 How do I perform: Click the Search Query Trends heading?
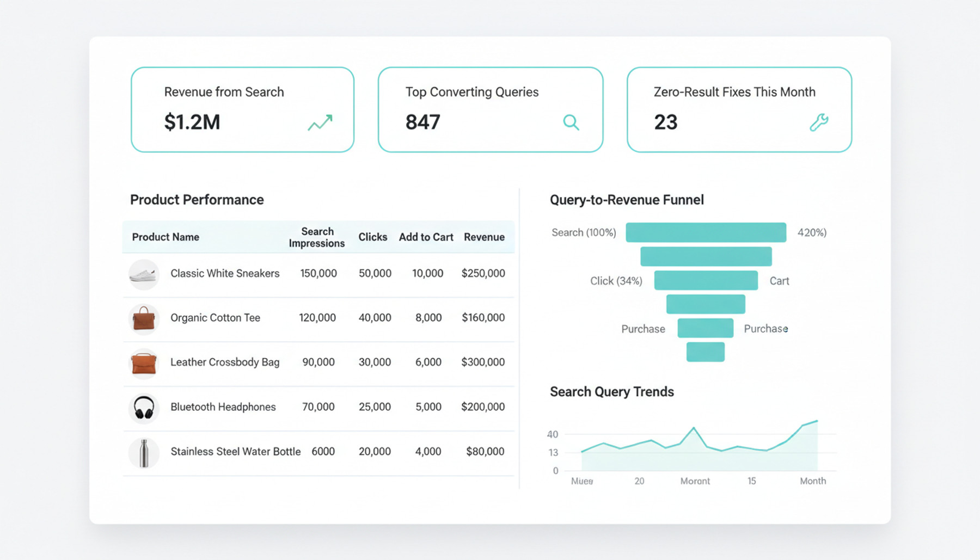coord(612,392)
